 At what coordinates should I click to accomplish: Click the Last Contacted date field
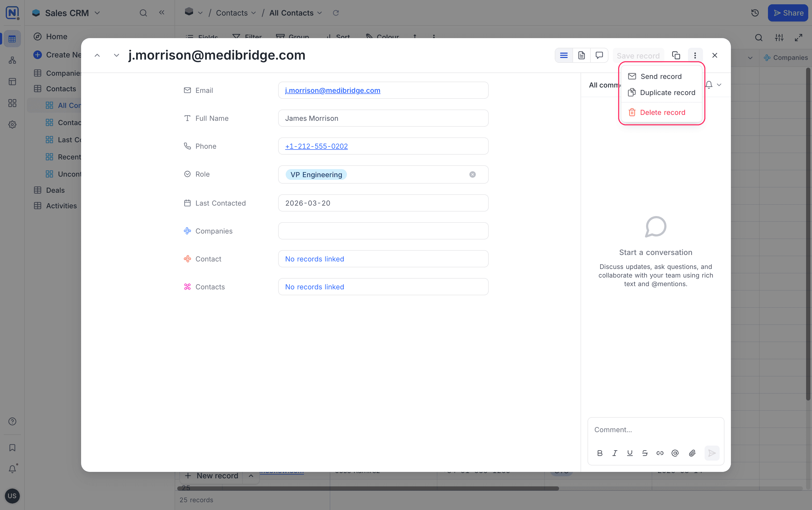coord(383,203)
